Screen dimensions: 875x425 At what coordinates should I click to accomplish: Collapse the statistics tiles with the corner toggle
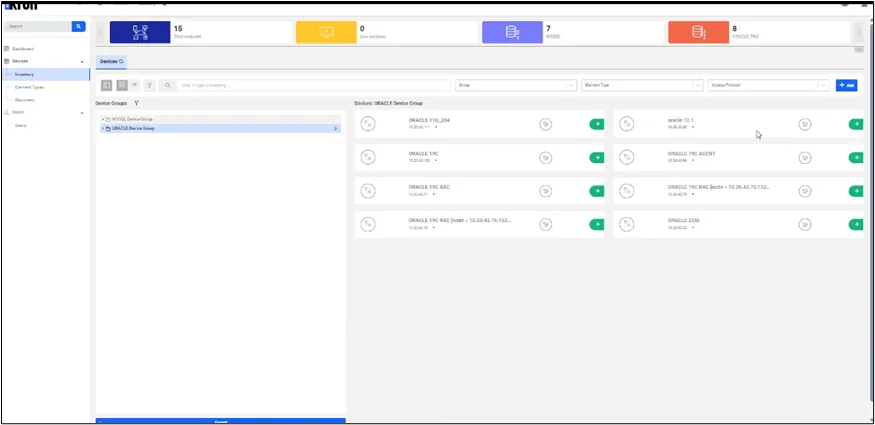859,50
